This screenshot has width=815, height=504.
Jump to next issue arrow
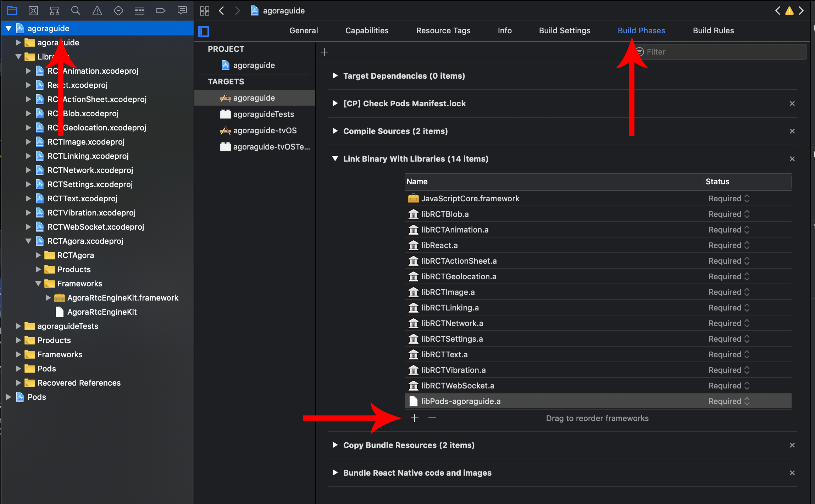click(801, 11)
